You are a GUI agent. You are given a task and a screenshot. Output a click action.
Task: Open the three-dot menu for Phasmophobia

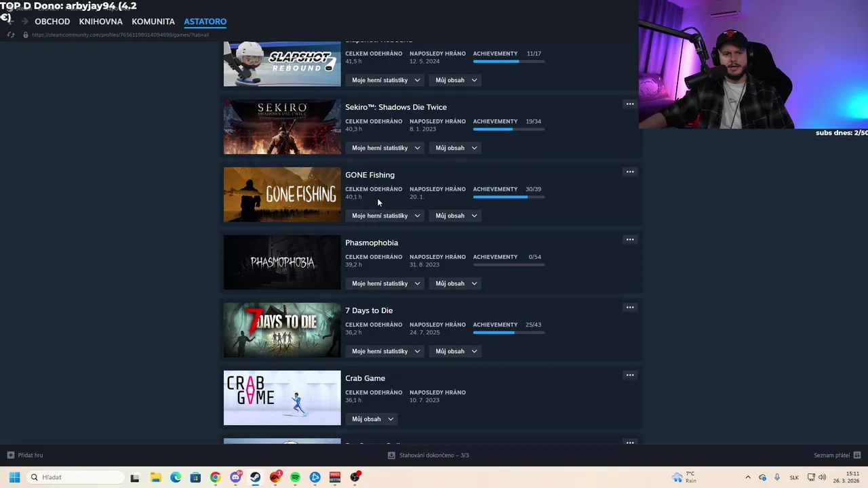tap(630, 239)
